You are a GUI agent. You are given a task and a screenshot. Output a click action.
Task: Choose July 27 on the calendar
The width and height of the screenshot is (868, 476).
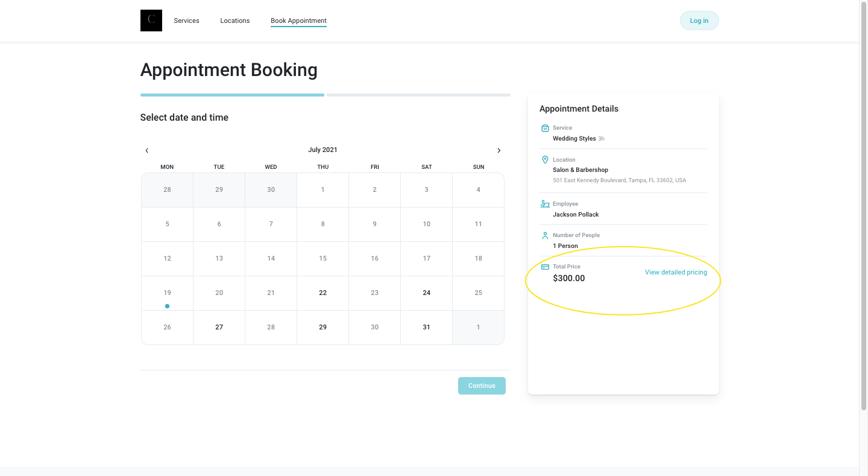219,327
